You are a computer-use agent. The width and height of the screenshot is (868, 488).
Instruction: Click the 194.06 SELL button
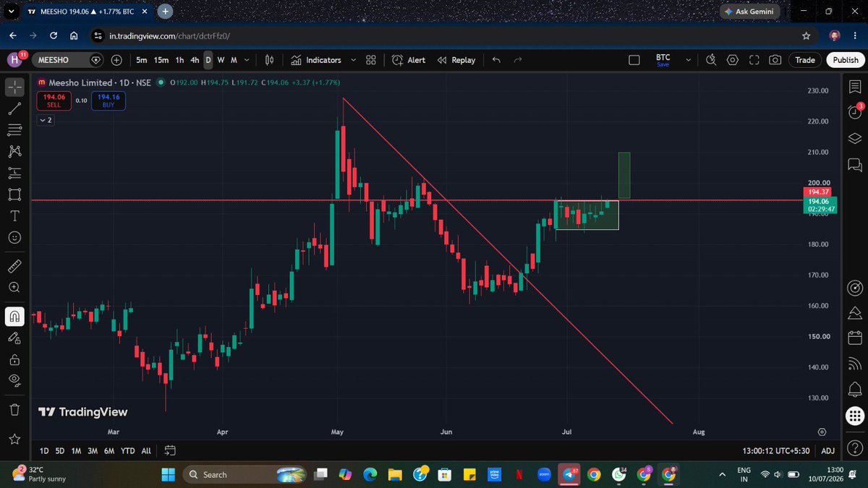pos(54,100)
